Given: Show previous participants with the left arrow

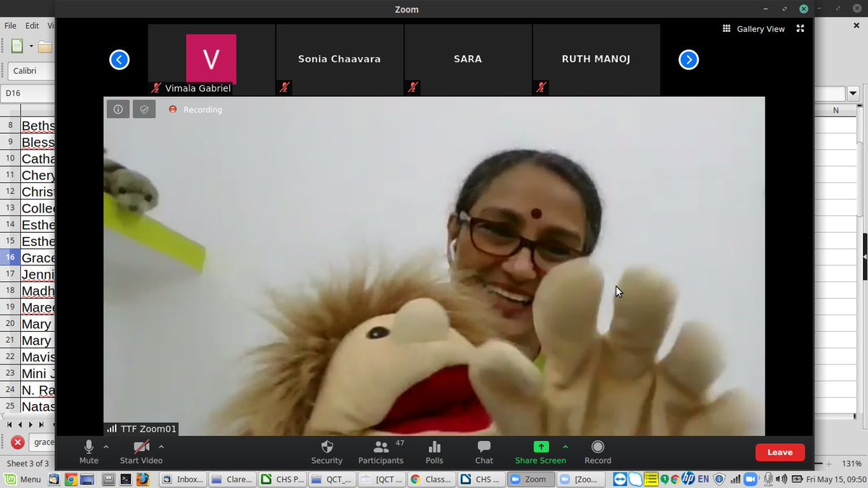Looking at the screenshot, I should (119, 59).
